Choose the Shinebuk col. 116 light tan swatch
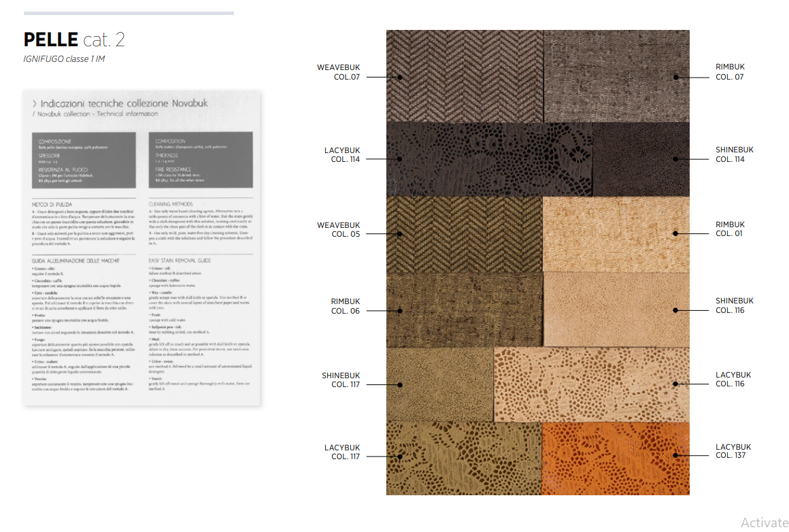The width and height of the screenshot is (789, 532). tap(616, 310)
